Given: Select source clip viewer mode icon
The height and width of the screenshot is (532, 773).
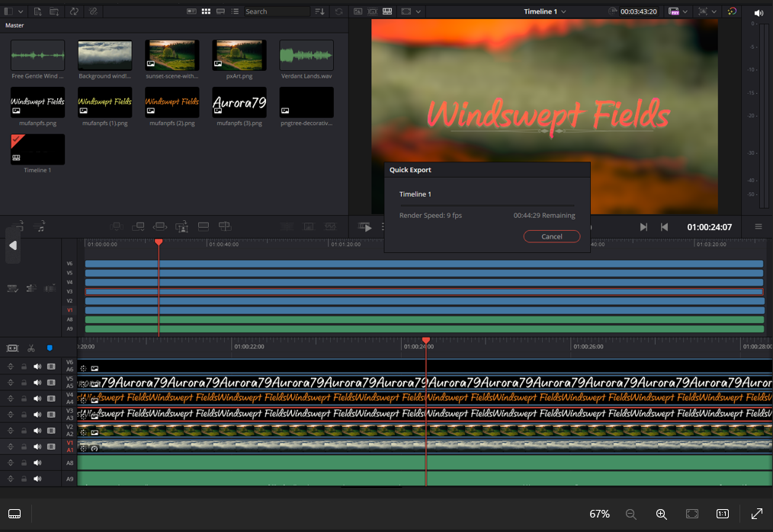Looking at the screenshot, I should point(358,11).
